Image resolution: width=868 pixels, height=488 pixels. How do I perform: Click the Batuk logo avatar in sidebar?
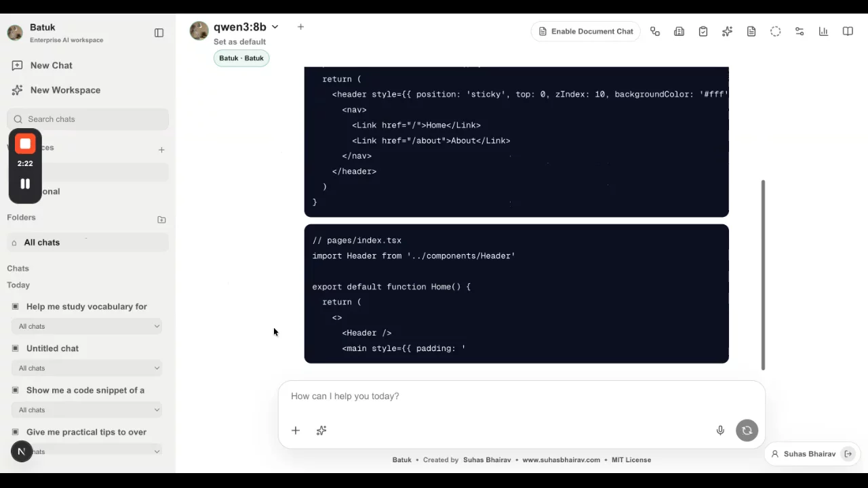15,33
